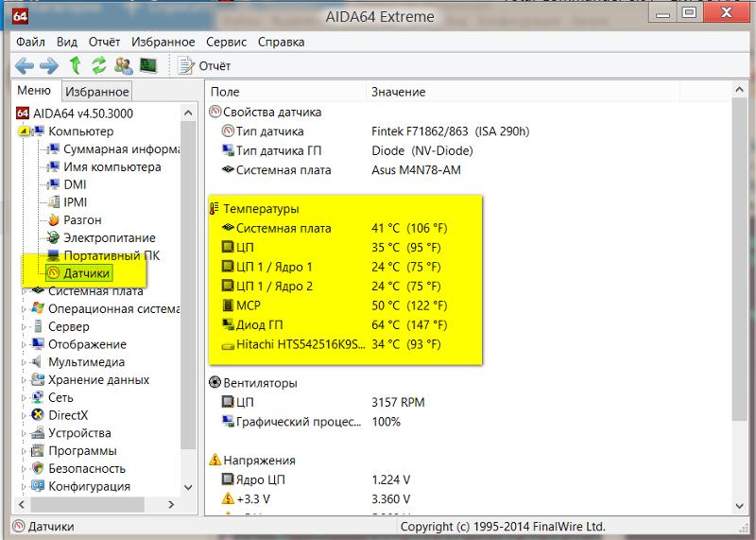
Task: Click the Поле column header
Action: [x=287, y=92]
